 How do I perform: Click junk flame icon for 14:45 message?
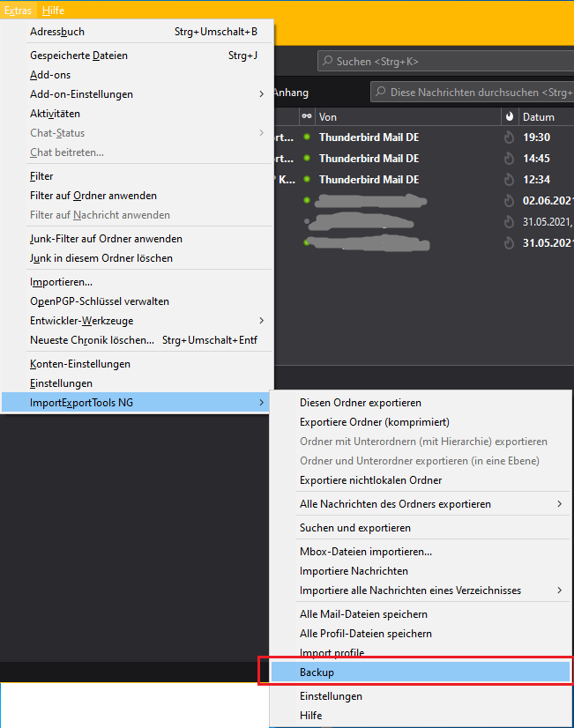point(509,159)
